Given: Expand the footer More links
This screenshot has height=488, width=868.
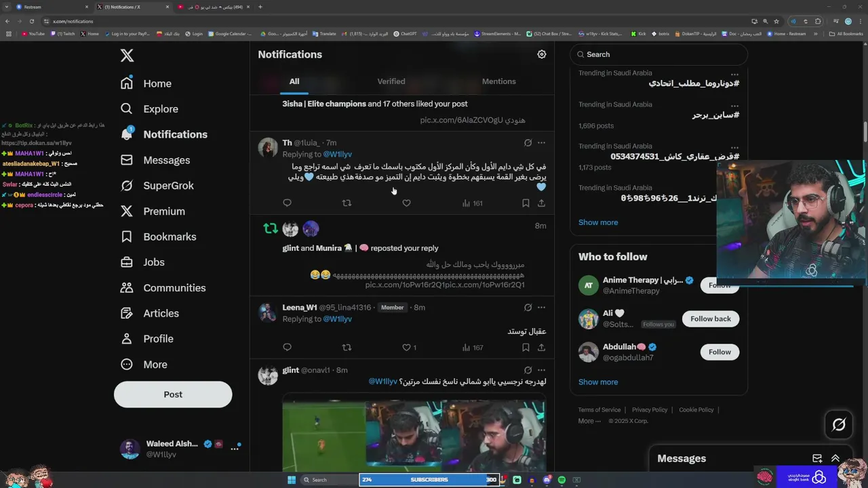Looking at the screenshot, I should 589,421.
